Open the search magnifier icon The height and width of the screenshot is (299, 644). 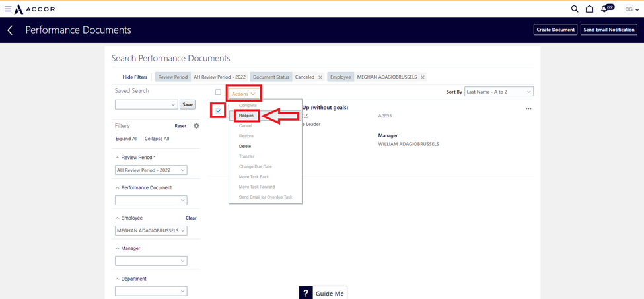(575, 9)
